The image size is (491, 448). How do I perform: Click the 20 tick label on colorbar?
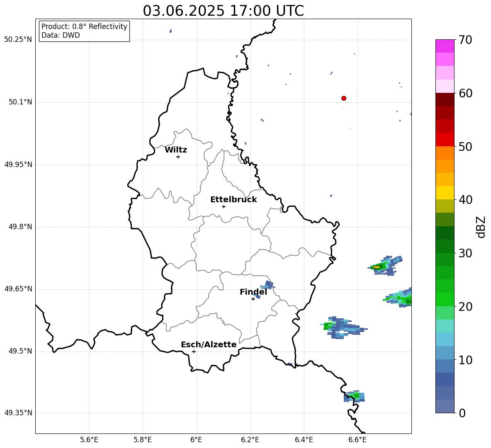pos(465,306)
